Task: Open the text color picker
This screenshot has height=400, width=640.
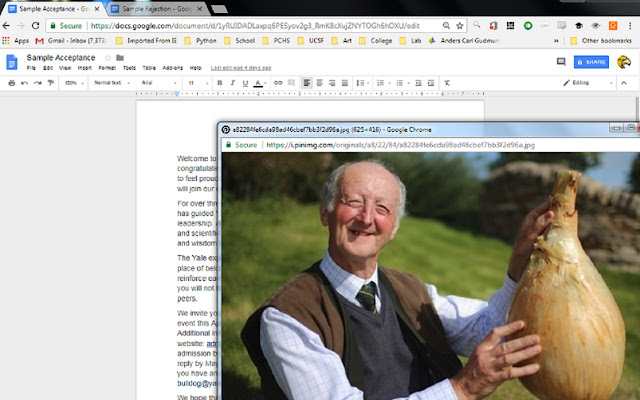Action: (257, 82)
